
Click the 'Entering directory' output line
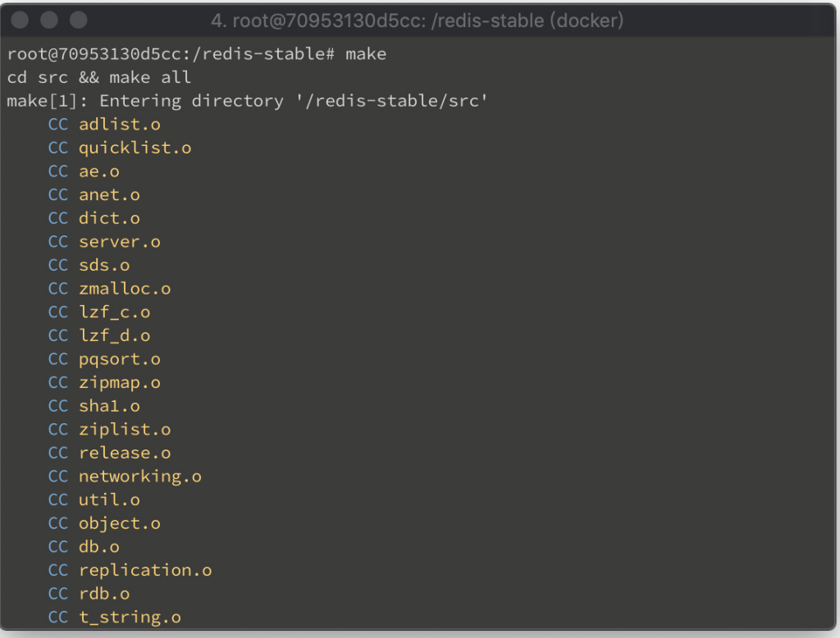coord(248,101)
